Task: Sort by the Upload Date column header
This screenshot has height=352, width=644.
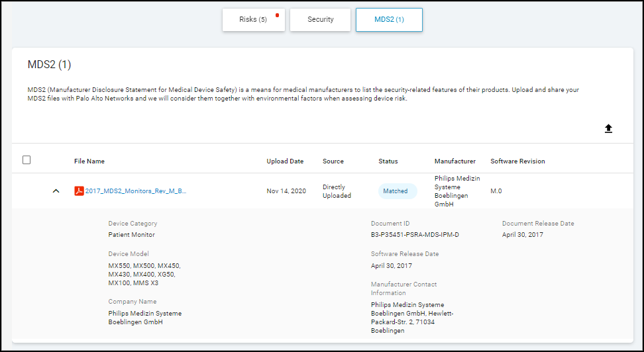Action: coord(285,161)
